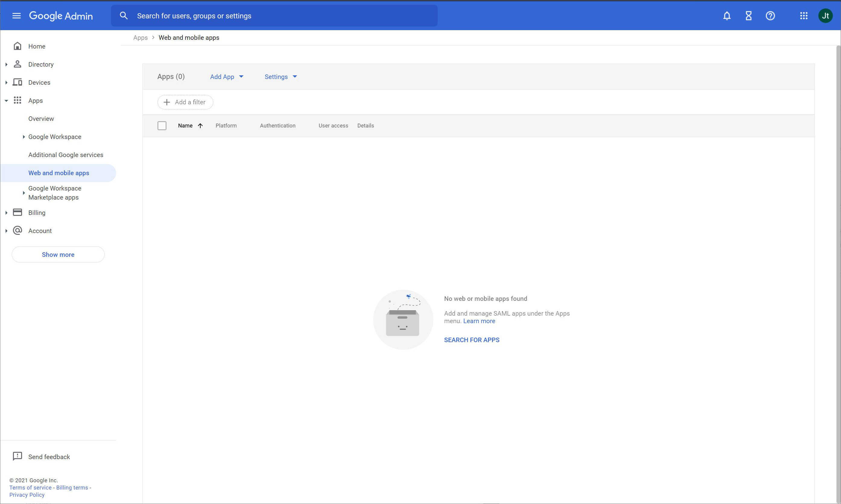This screenshot has height=504, width=841.
Task: Click the search magnifier icon
Action: tap(124, 16)
